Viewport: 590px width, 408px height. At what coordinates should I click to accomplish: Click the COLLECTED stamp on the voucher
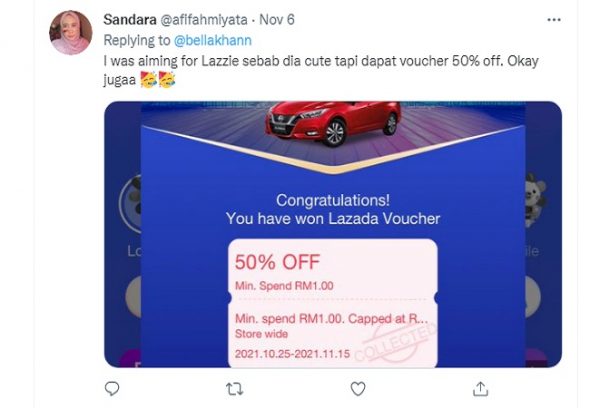pyautogui.click(x=395, y=343)
